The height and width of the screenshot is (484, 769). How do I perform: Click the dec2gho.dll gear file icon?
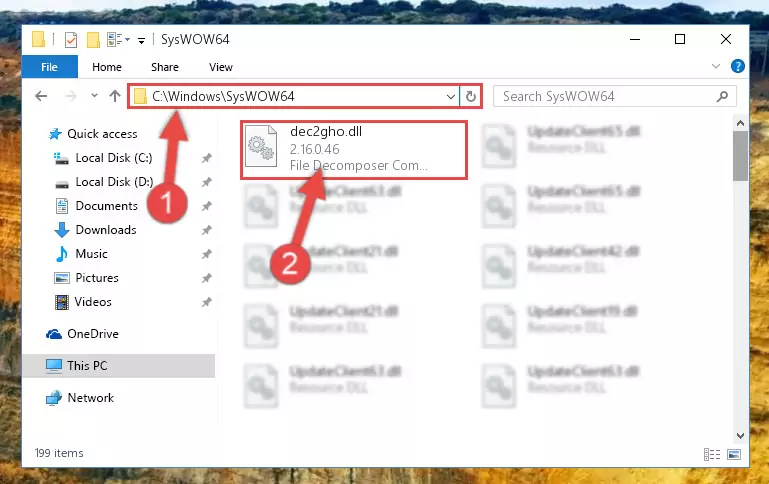[x=261, y=146]
